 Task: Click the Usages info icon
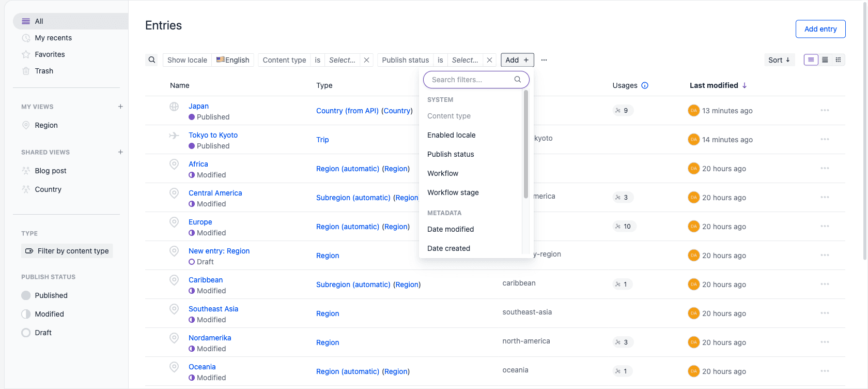[x=645, y=85]
